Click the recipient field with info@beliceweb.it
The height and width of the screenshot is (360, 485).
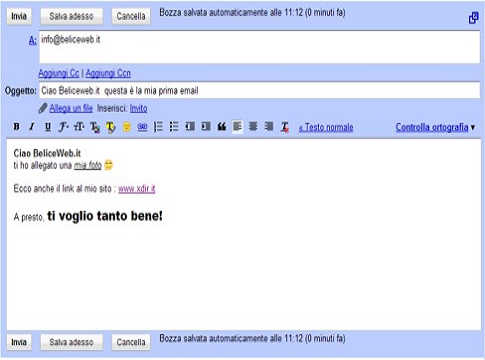260,47
